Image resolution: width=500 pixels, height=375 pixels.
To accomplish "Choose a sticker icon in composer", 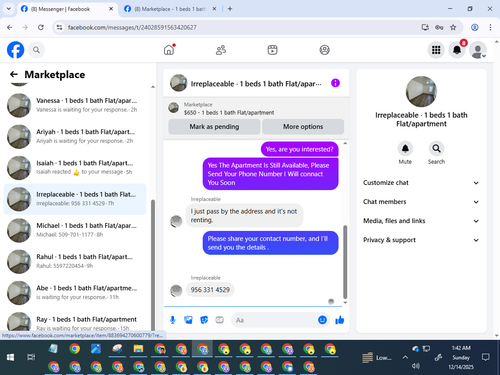I will click(204, 320).
